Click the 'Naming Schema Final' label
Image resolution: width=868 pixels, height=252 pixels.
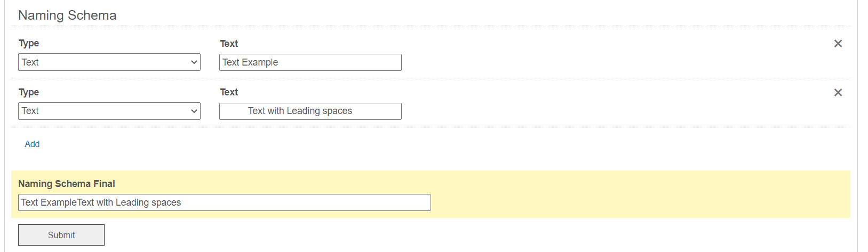[x=67, y=184]
